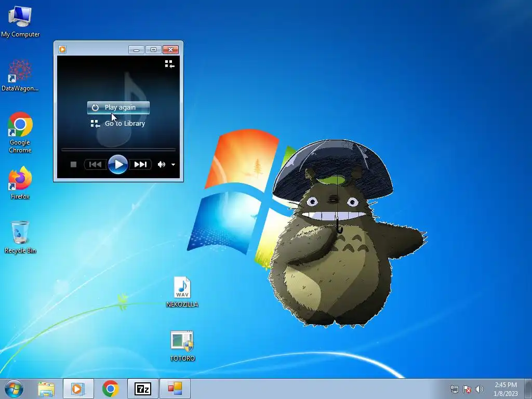Select the Recycle Bin icon

[20, 237]
